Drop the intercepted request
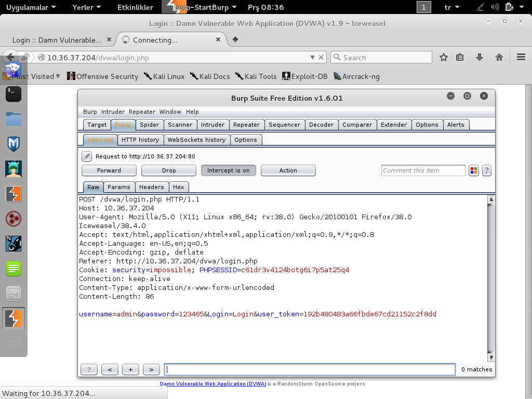Viewport: 532px width, 399px height. [169, 170]
